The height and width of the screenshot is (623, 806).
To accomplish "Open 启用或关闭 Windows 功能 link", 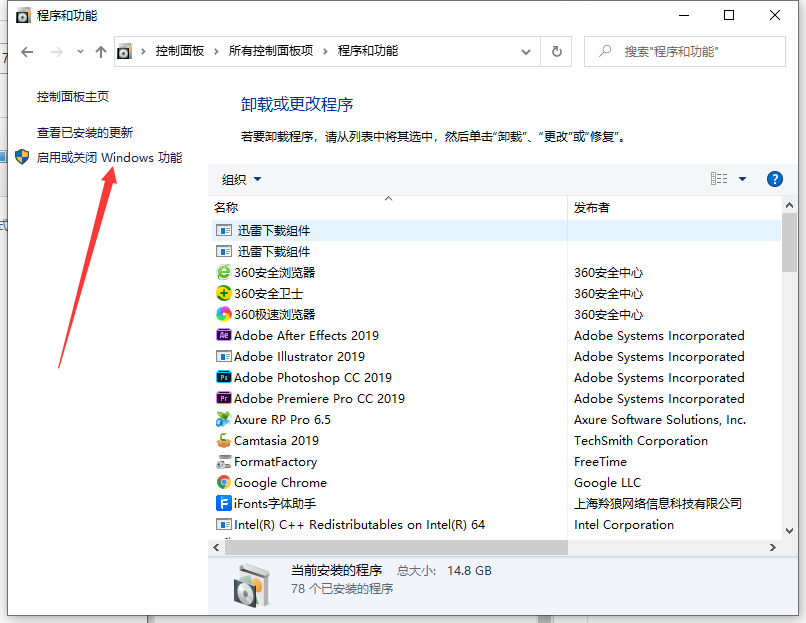I will [x=109, y=157].
